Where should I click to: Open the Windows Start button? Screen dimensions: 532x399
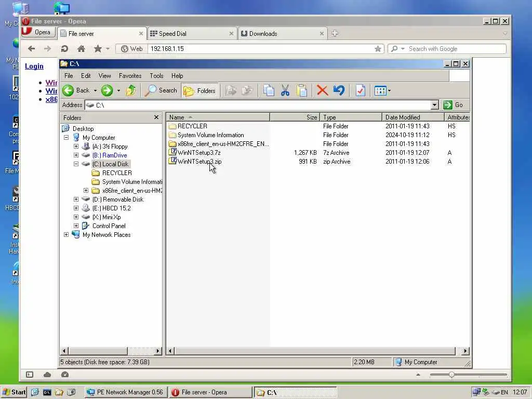(x=13, y=392)
